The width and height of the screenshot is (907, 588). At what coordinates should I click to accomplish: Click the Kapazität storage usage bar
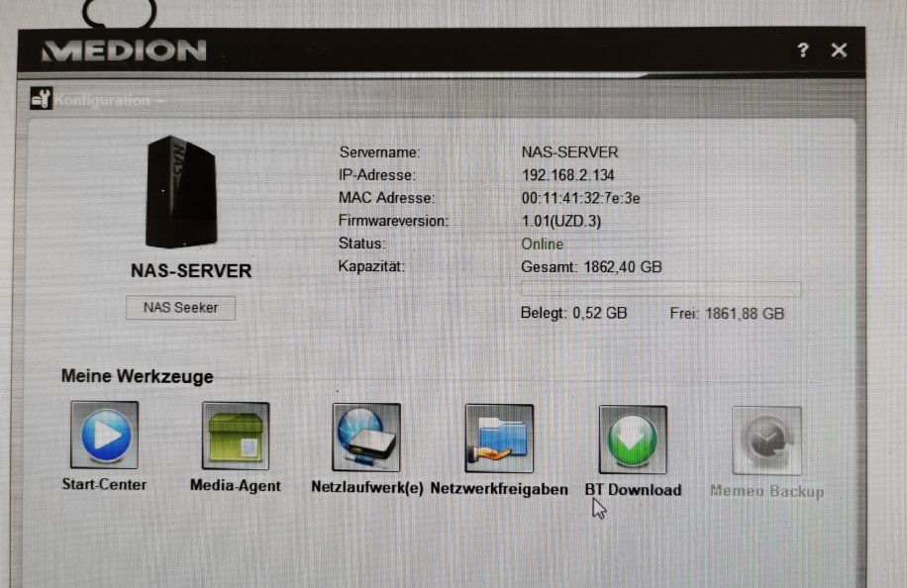[x=658, y=289]
